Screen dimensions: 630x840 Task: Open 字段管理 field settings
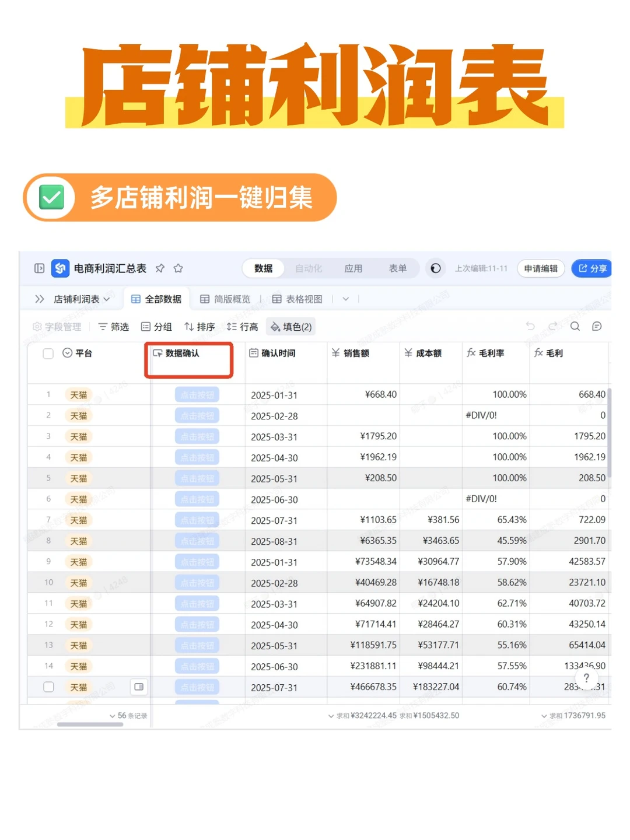coord(57,327)
